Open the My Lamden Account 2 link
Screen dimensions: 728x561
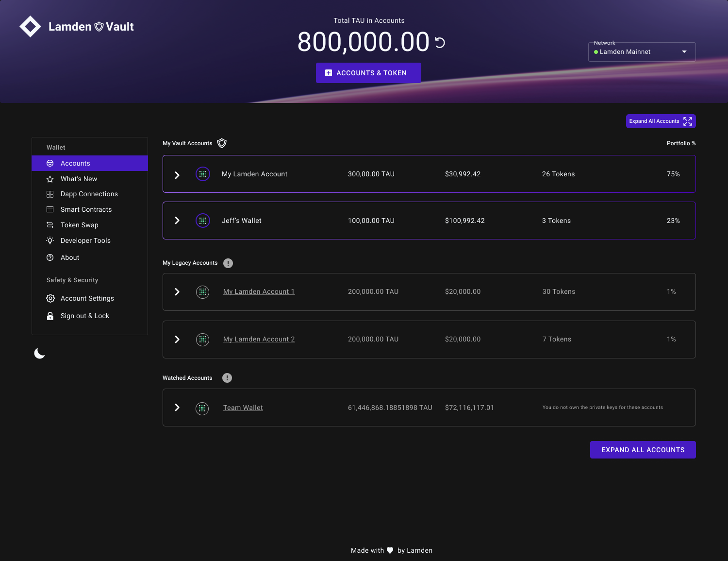[259, 339]
